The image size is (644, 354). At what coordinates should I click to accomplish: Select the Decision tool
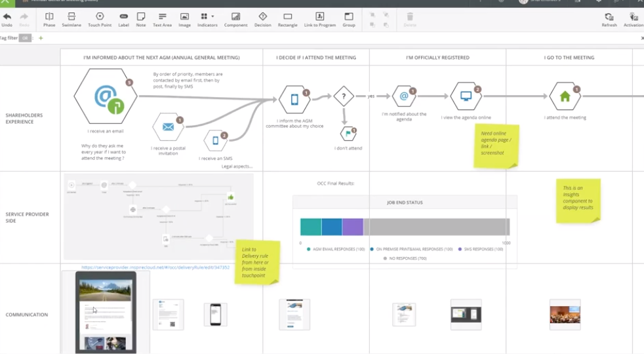262,19
